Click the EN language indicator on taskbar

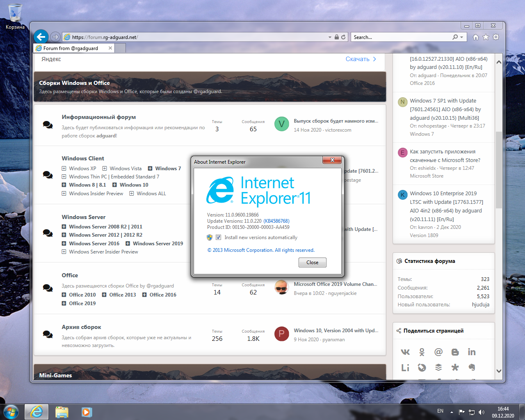[x=440, y=411]
